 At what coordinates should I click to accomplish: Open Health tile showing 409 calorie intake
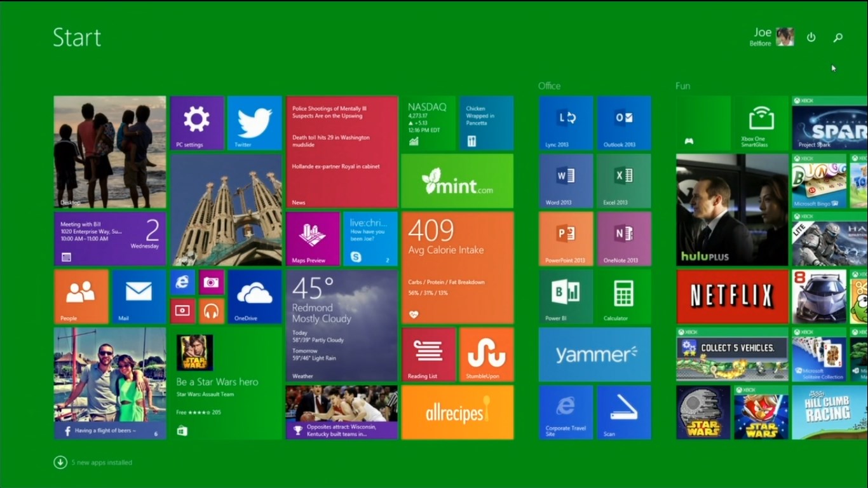tap(458, 268)
